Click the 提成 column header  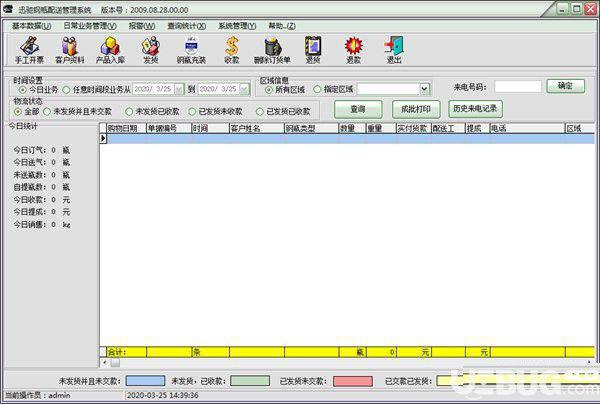[478, 129]
